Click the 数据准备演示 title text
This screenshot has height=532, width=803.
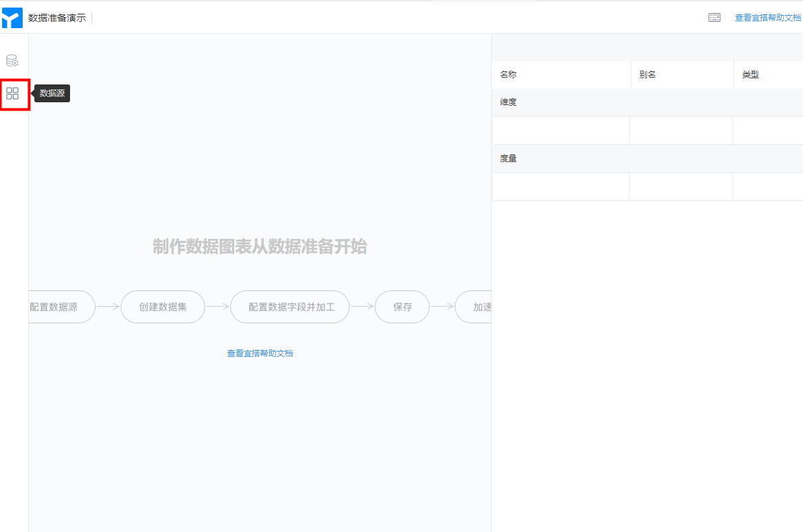pyautogui.click(x=57, y=18)
